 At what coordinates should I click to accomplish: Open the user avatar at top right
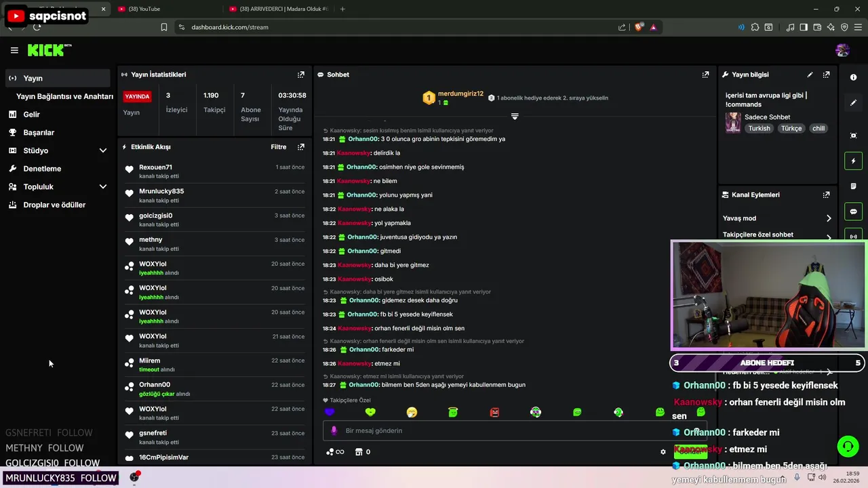point(842,50)
